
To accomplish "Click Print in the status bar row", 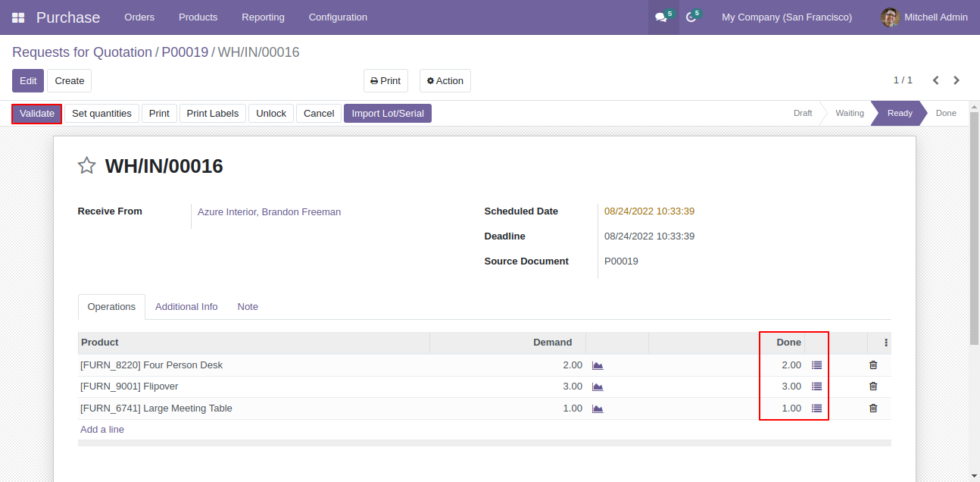I will 159,114.
